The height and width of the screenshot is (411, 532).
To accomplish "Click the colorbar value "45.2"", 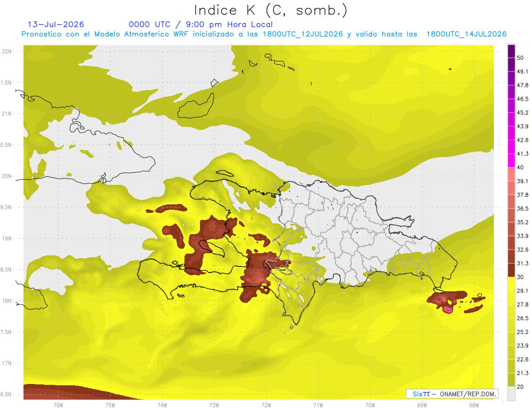I will [x=523, y=113].
